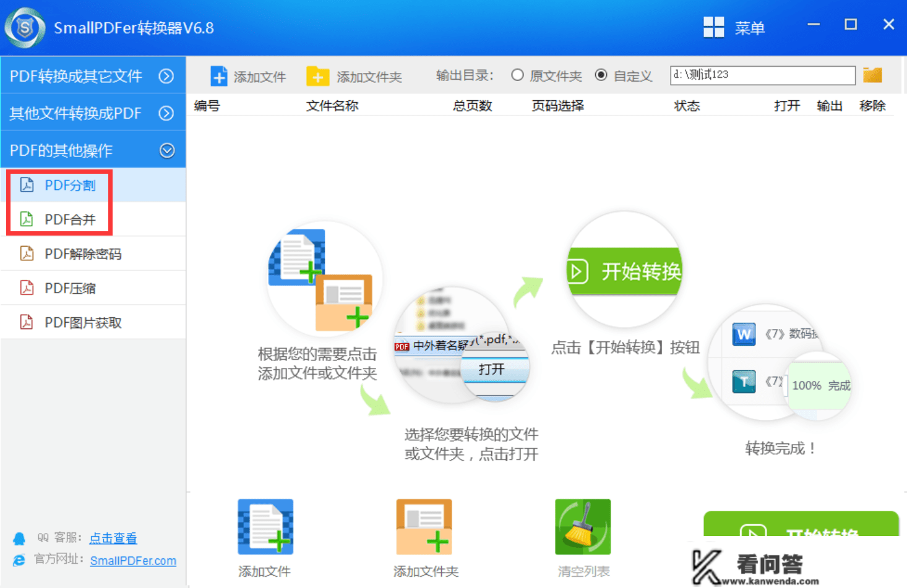Select PDF压缩 in sidebar
907x588 pixels.
pyautogui.click(x=93, y=288)
